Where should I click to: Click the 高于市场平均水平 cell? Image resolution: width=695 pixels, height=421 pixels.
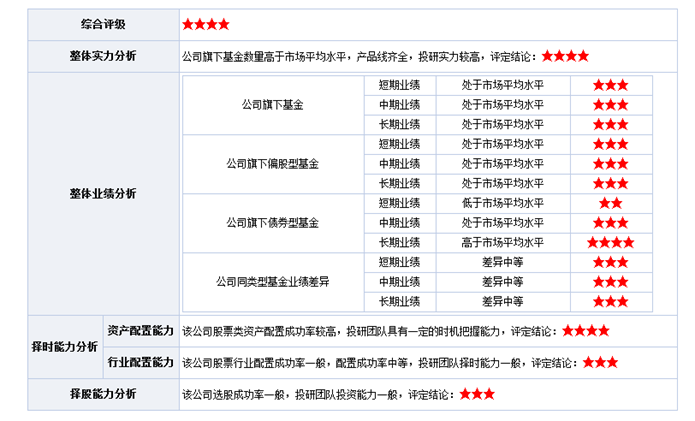point(502,242)
